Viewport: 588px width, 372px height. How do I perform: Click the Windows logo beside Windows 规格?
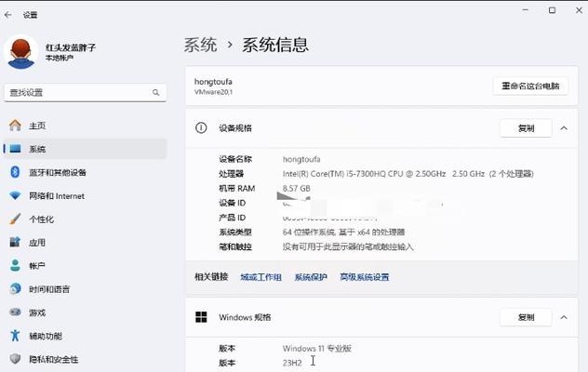coord(201,317)
